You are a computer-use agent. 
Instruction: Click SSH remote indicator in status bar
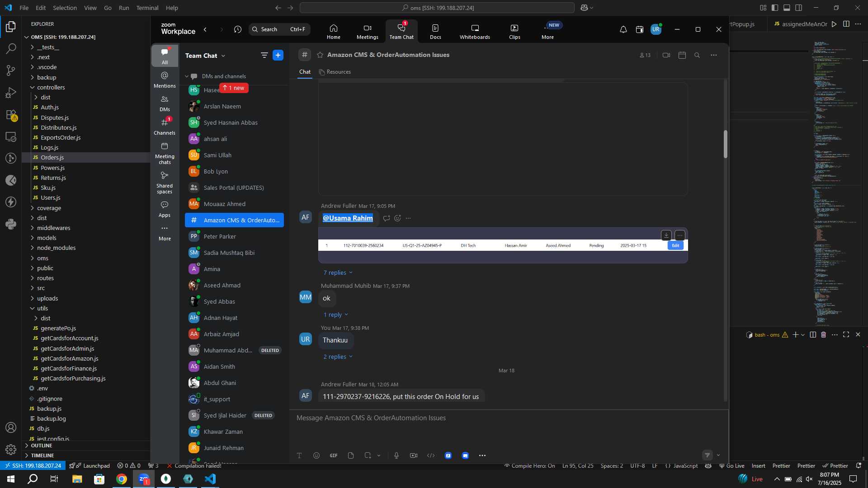pos(33,466)
